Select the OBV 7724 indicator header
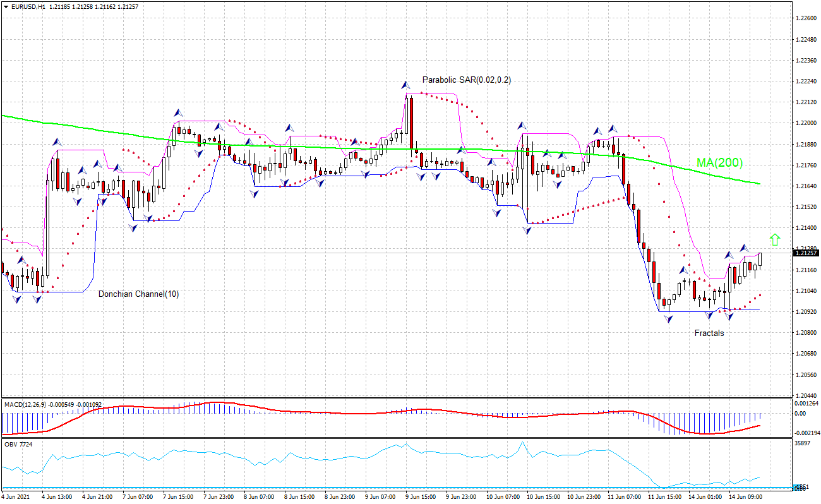The height and width of the screenshot is (504, 821). pos(18,444)
